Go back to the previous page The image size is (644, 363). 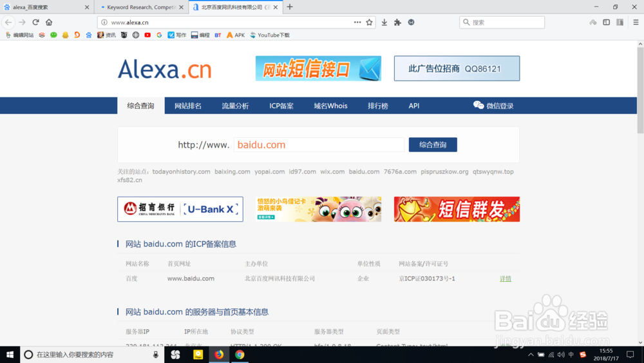tap(8, 22)
